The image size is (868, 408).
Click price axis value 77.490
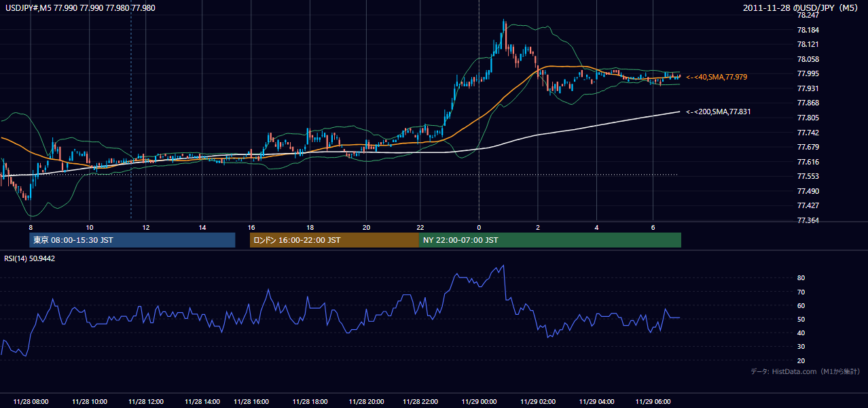(x=808, y=191)
